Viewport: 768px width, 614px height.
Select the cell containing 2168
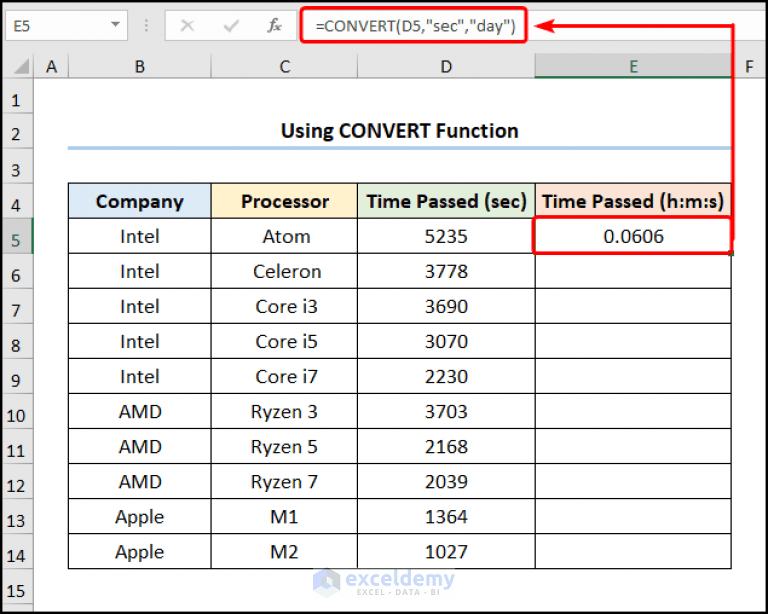pyautogui.click(x=446, y=447)
